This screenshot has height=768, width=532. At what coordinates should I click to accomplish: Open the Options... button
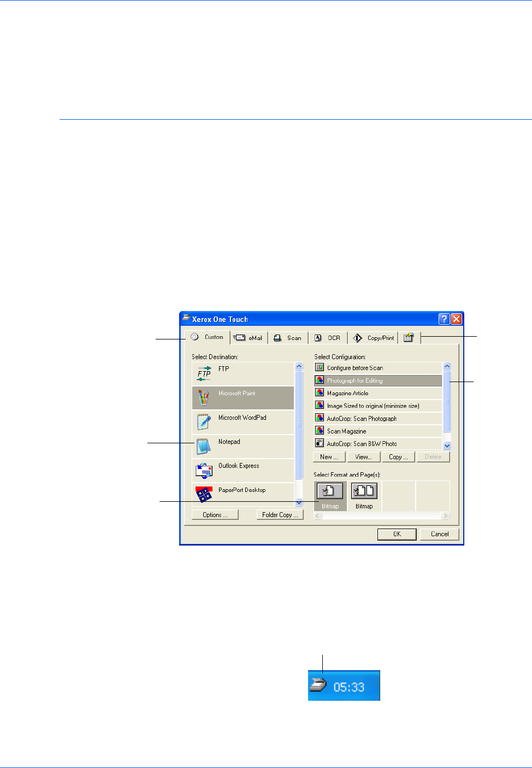(215, 515)
